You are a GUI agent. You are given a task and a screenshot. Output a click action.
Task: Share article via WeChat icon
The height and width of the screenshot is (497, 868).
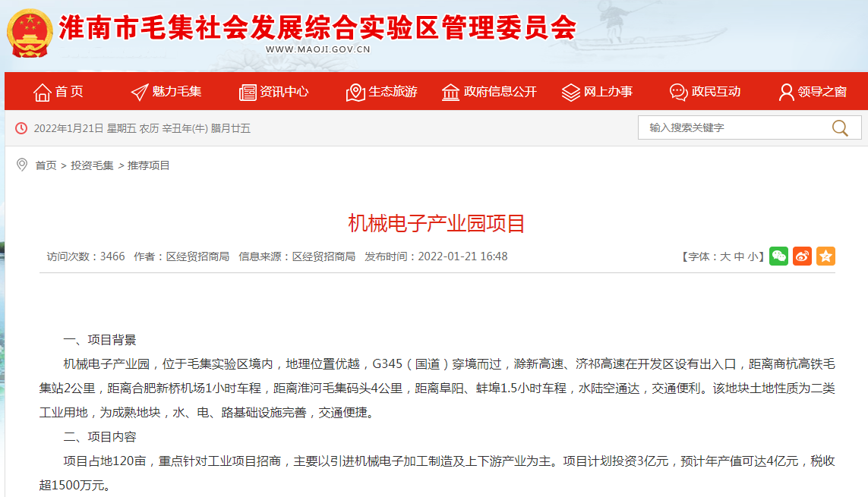(778, 256)
